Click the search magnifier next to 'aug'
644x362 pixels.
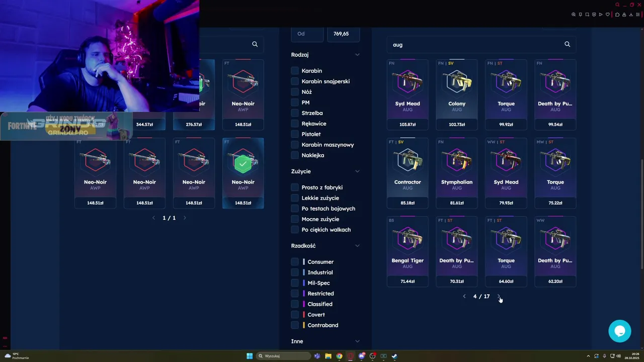click(567, 44)
